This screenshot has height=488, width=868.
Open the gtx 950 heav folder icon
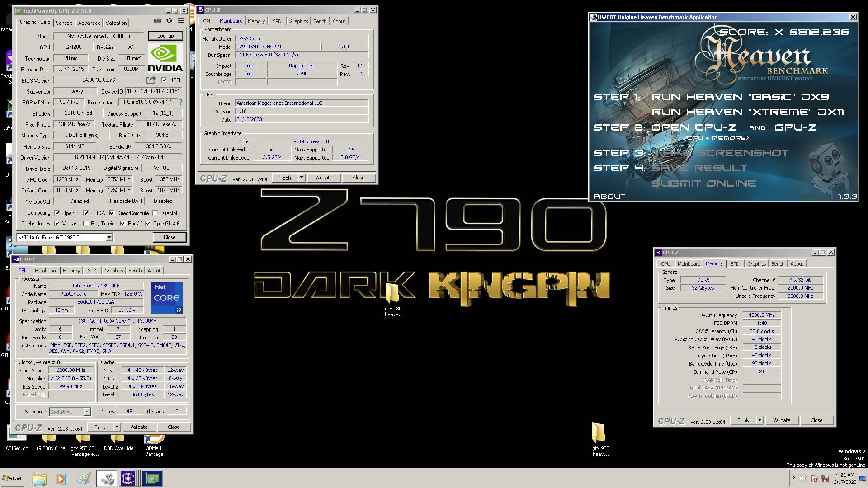pos(600,440)
